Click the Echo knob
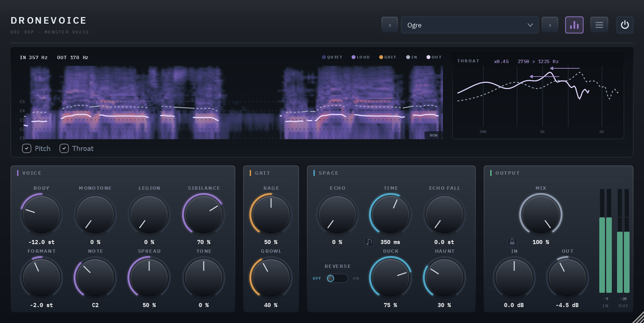Viewport: 644px width, 323px height. (337, 215)
